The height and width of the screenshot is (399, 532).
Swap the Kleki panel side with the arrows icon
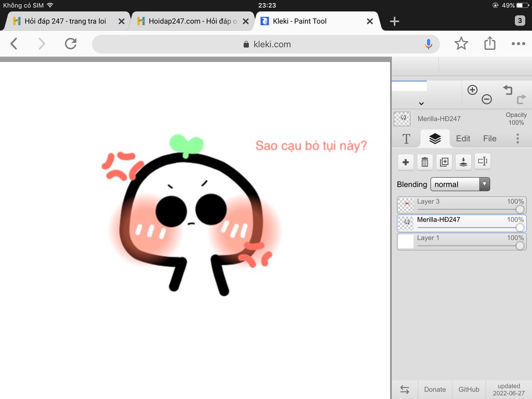pos(404,390)
